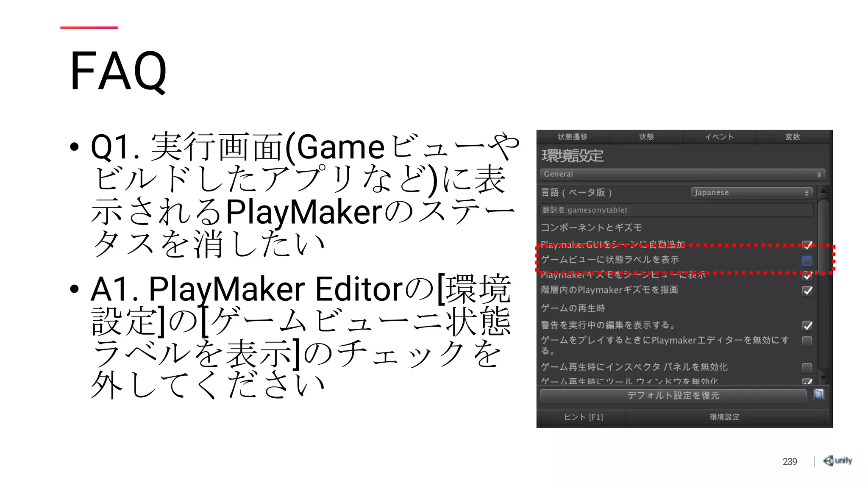
Task: Open the Japanese language dropdown
Action: tap(751, 193)
